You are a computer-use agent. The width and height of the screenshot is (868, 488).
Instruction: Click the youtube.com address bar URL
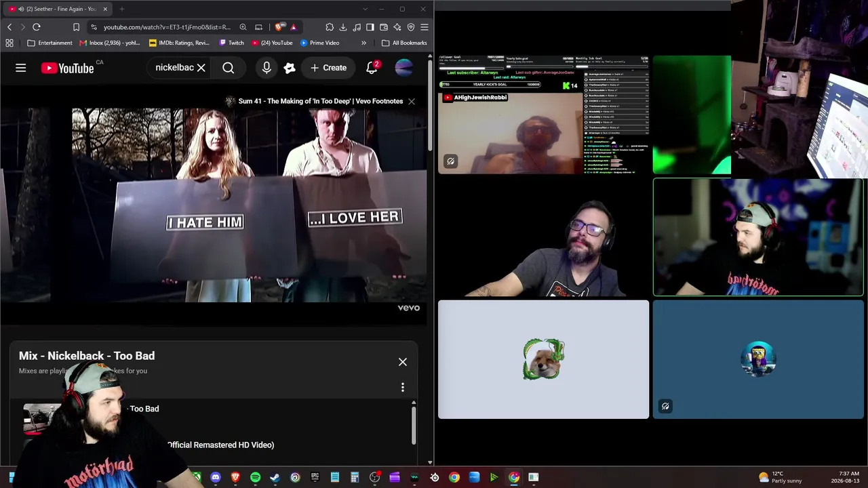click(167, 27)
